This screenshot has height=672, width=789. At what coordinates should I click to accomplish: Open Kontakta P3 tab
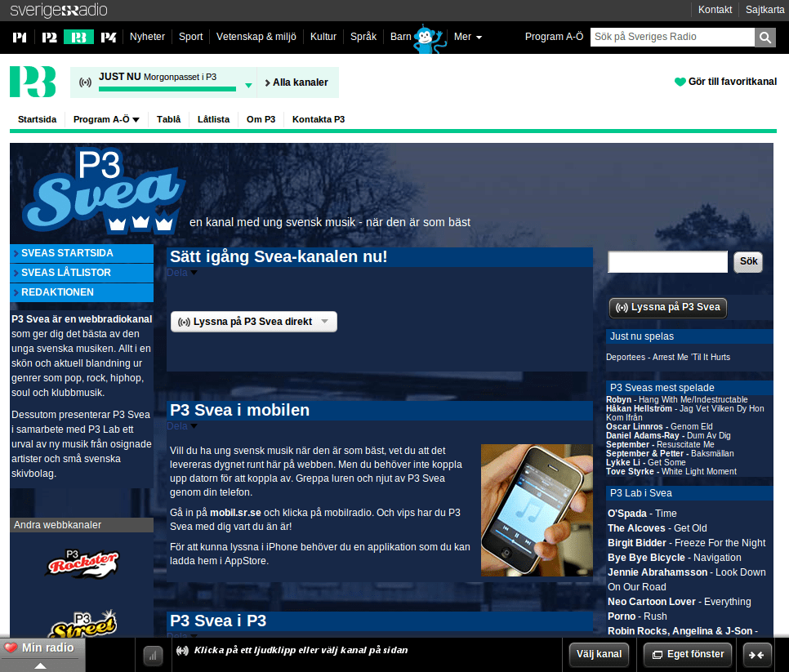click(x=319, y=119)
